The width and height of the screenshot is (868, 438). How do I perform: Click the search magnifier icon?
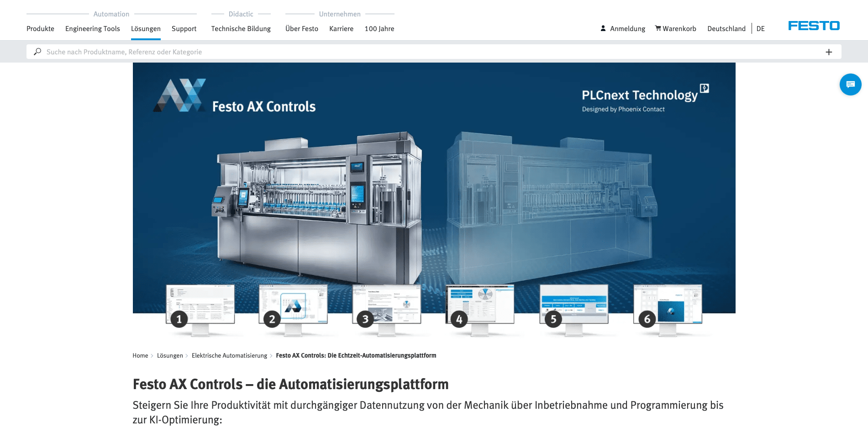tap(37, 52)
